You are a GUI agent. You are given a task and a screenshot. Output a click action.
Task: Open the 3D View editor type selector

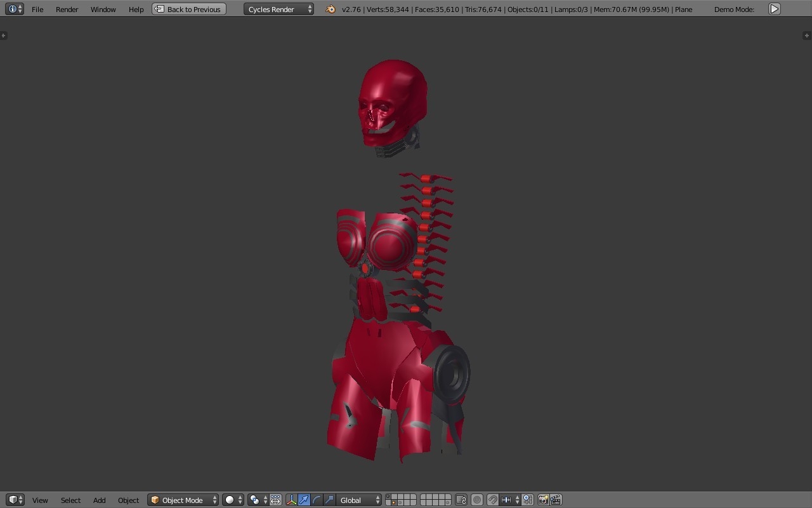[15, 500]
